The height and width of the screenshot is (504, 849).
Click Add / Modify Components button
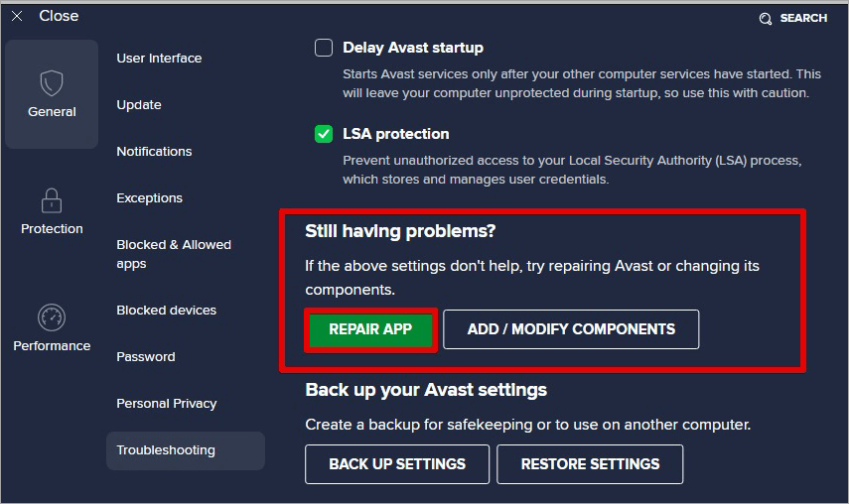click(571, 329)
